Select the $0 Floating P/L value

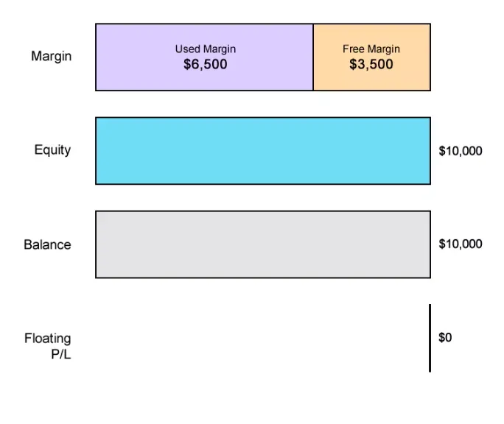(445, 338)
